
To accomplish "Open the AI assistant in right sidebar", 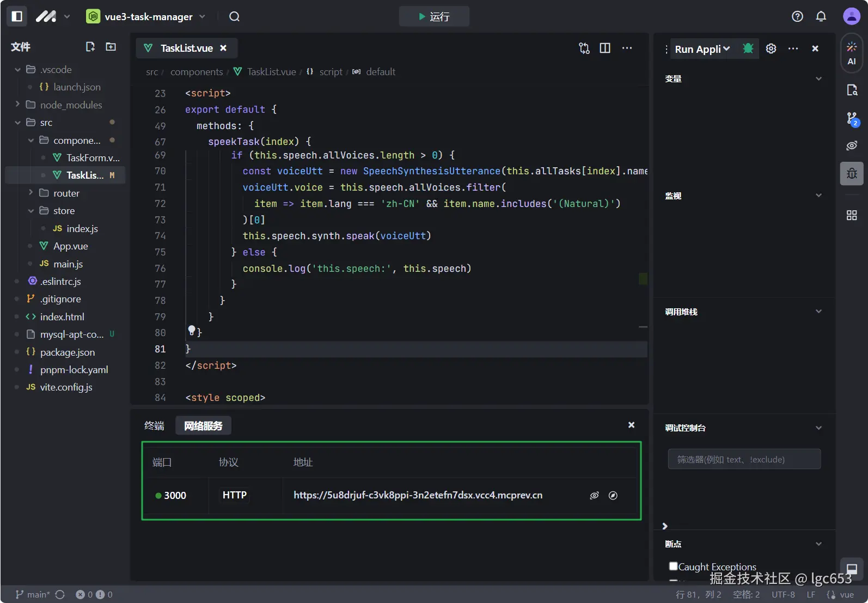I will [x=852, y=53].
